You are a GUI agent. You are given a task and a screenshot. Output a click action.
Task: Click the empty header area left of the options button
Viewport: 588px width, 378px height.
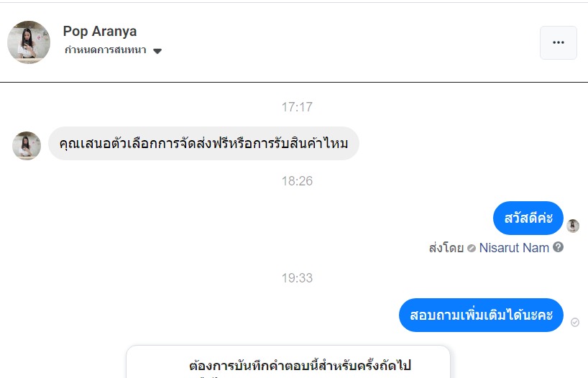(359, 42)
